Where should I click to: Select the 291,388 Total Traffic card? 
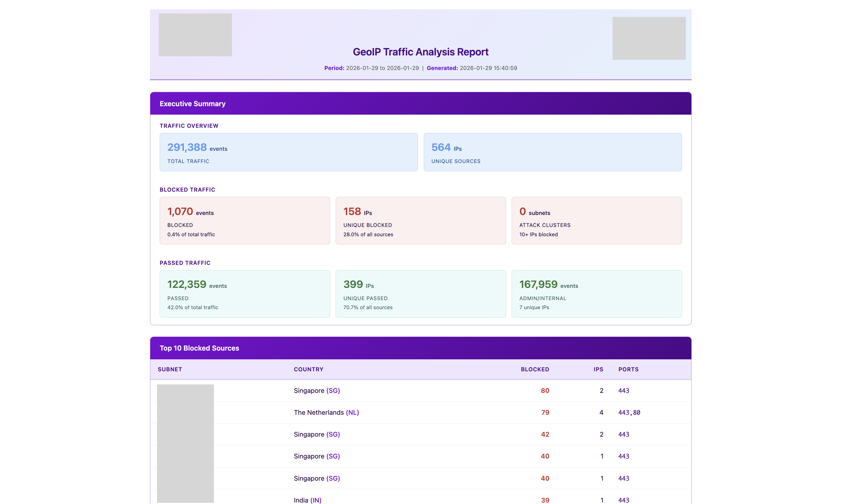pos(288,152)
